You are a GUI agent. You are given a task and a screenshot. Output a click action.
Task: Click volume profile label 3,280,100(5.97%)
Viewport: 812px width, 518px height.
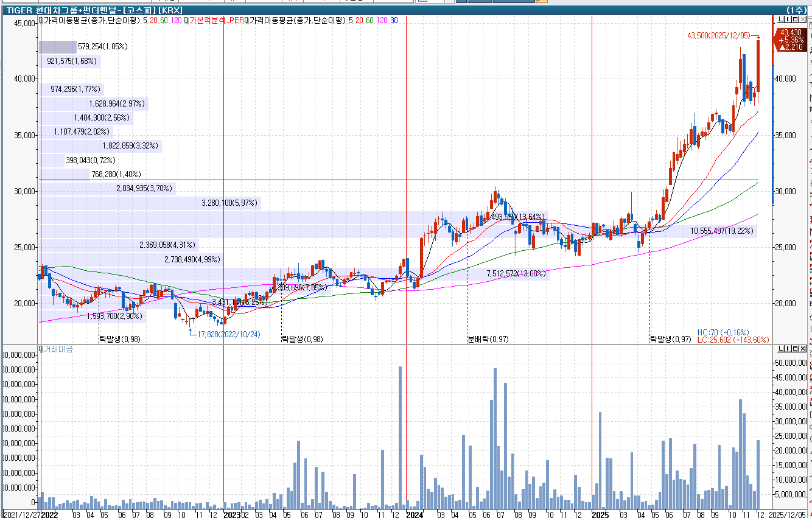point(229,203)
